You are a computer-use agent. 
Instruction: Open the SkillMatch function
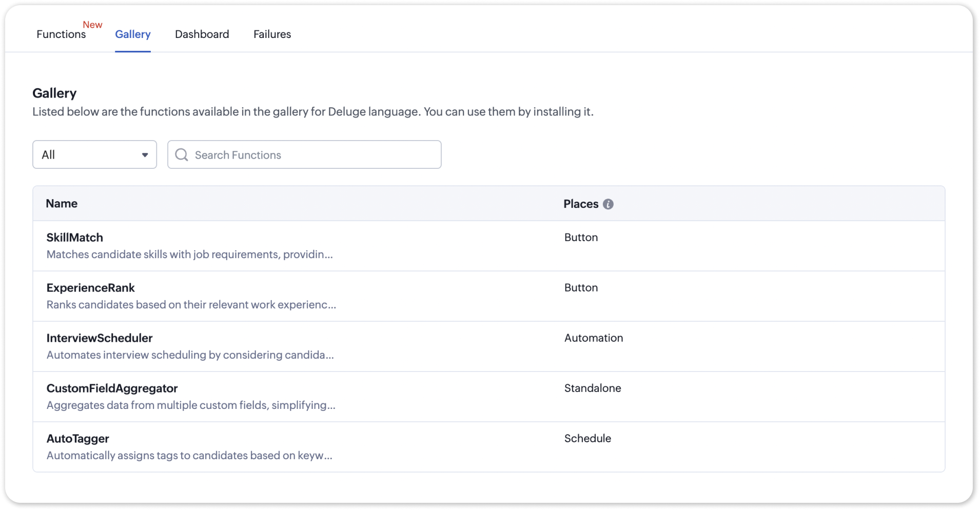click(x=75, y=238)
